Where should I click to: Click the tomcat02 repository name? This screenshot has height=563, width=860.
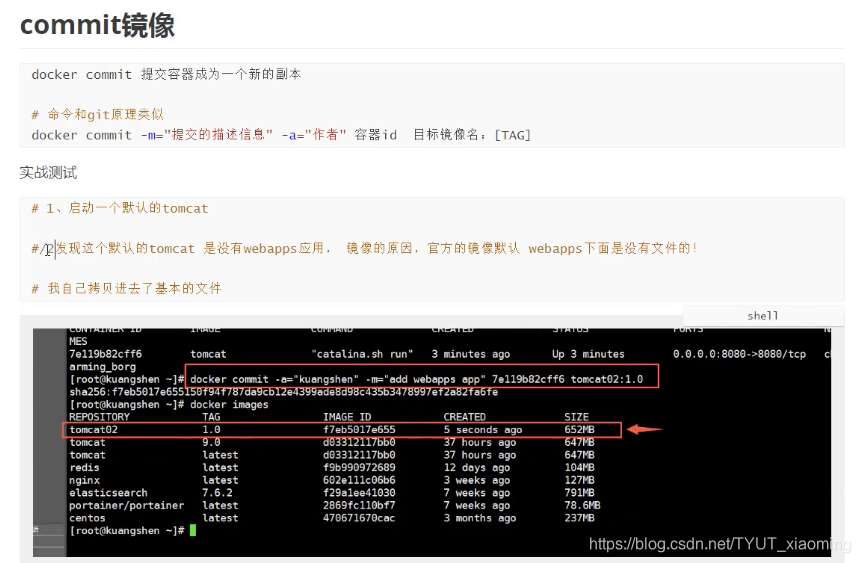coord(93,430)
